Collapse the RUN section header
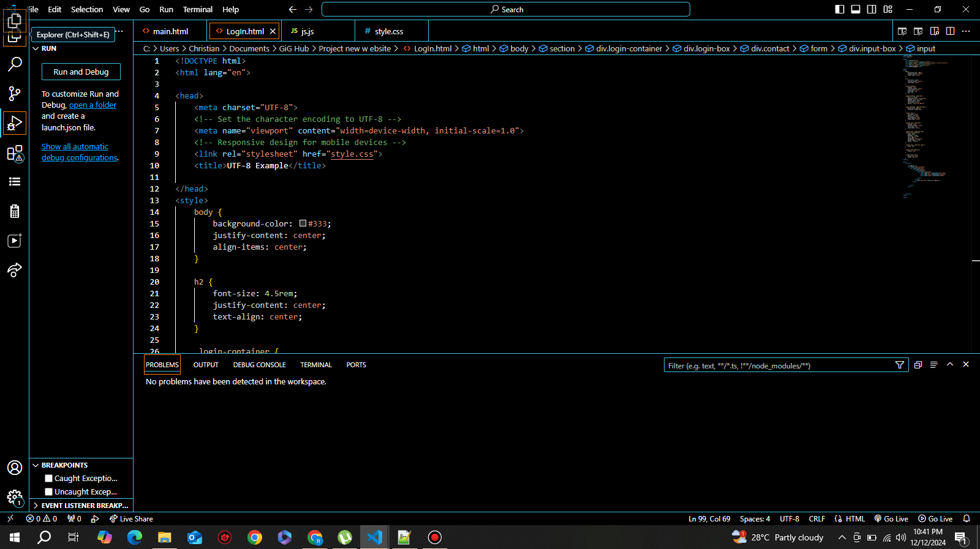This screenshot has height=549, width=980. pyautogui.click(x=48, y=48)
